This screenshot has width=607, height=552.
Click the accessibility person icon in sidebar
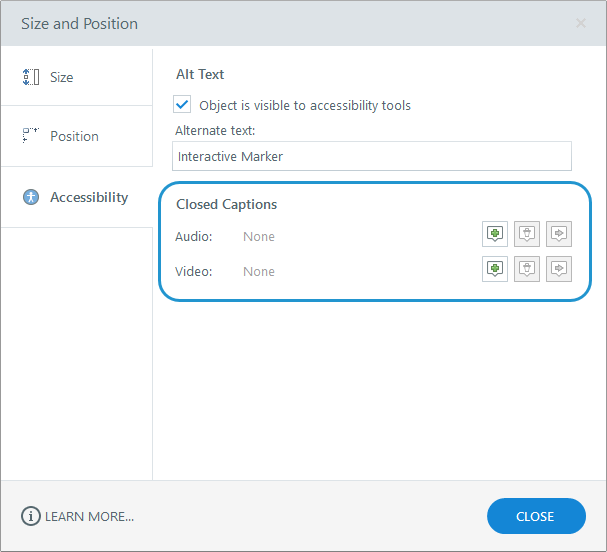pyautogui.click(x=31, y=197)
